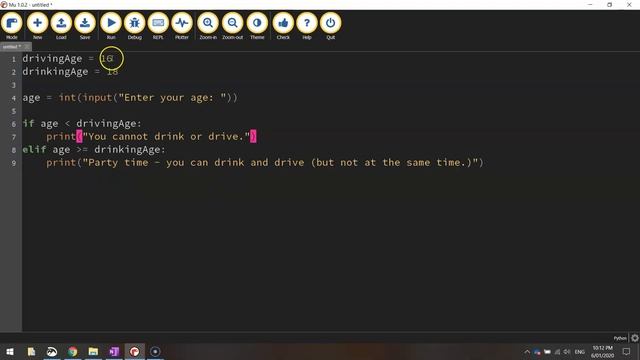Toggle the editor Theme
Screen dimensions: 640x360
coord(257,26)
